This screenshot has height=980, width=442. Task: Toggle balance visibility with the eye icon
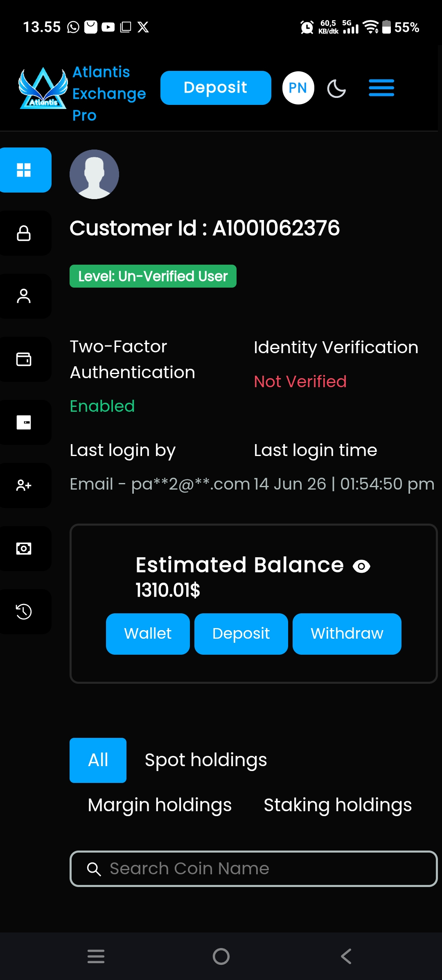pos(361,566)
